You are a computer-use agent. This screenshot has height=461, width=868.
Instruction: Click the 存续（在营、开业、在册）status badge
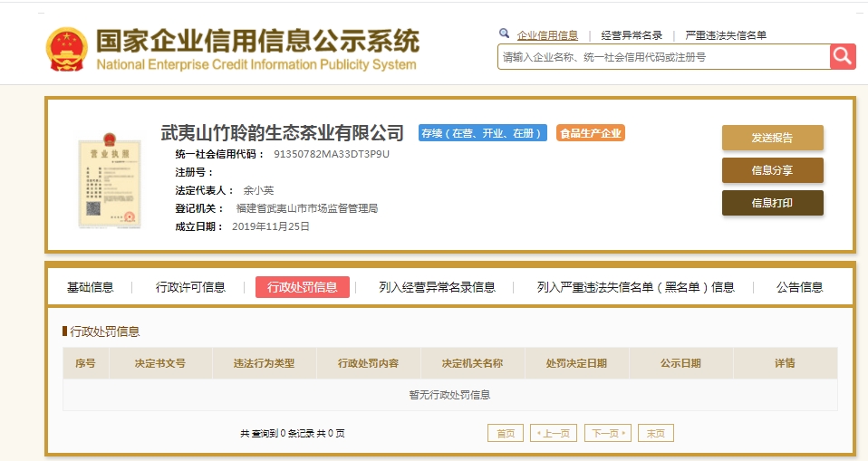[x=483, y=133]
